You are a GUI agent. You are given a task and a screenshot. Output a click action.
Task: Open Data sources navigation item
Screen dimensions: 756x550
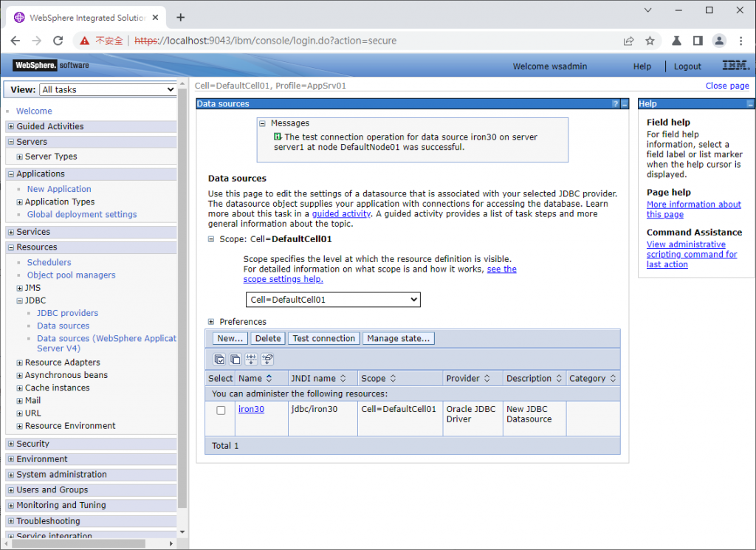tap(63, 326)
